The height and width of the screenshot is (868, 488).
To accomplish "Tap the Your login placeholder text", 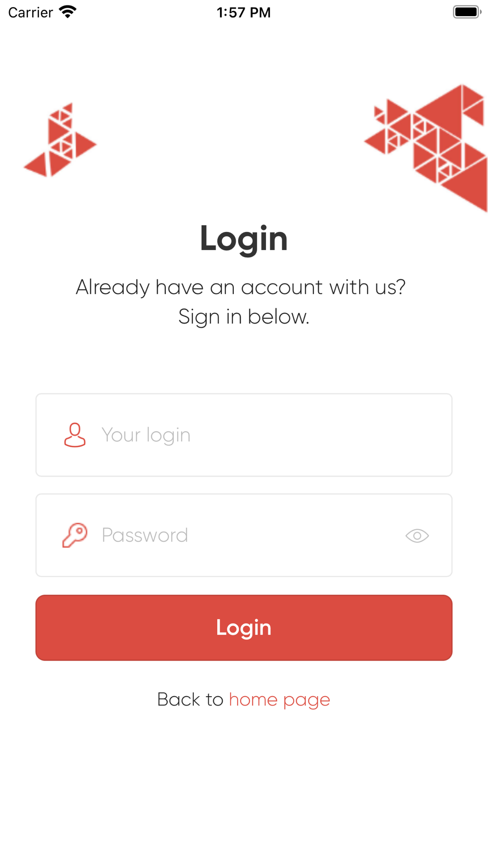I will click(x=146, y=435).
